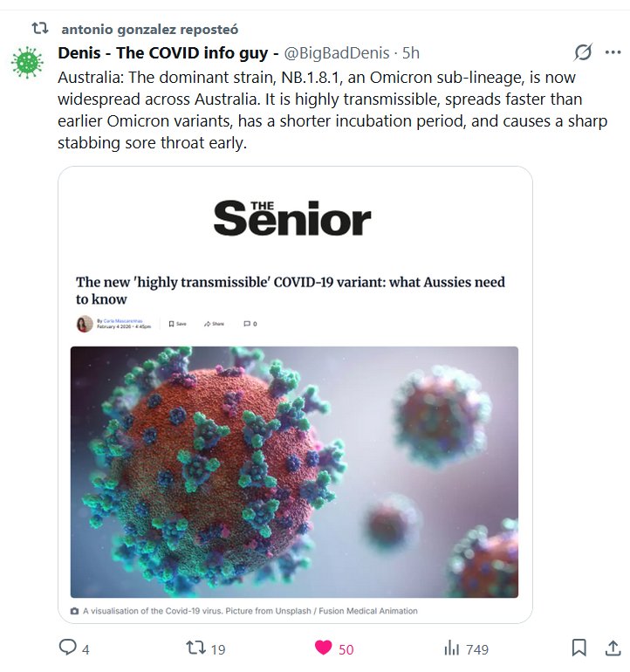Unlike the post via the pink heart
The height and width of the screenshot is (672, 630).
(324, 648)
